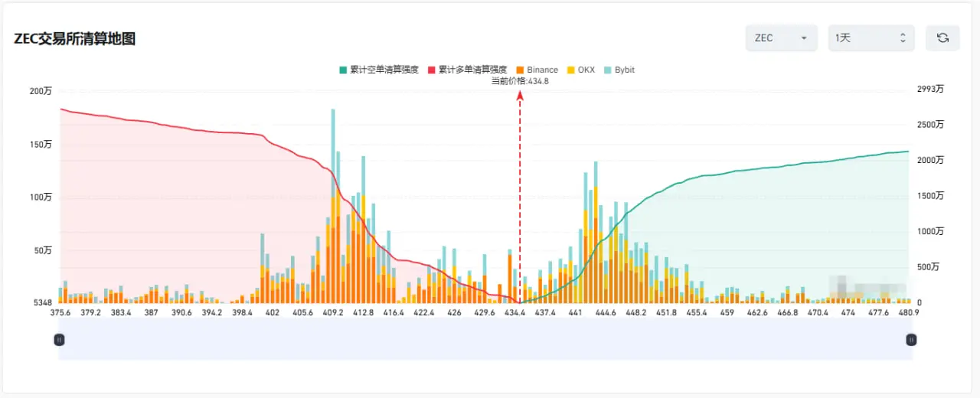Click the 434.4 x-axis label
The width and height of the screenshot is (980, 398).
(x=514, y=312)
